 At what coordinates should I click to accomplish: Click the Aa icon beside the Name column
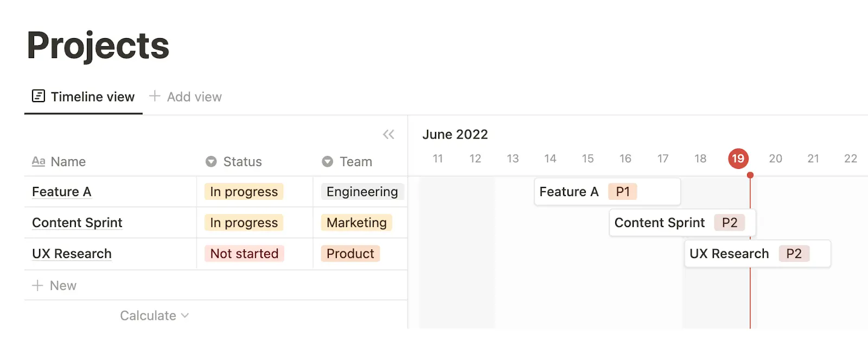39,161
